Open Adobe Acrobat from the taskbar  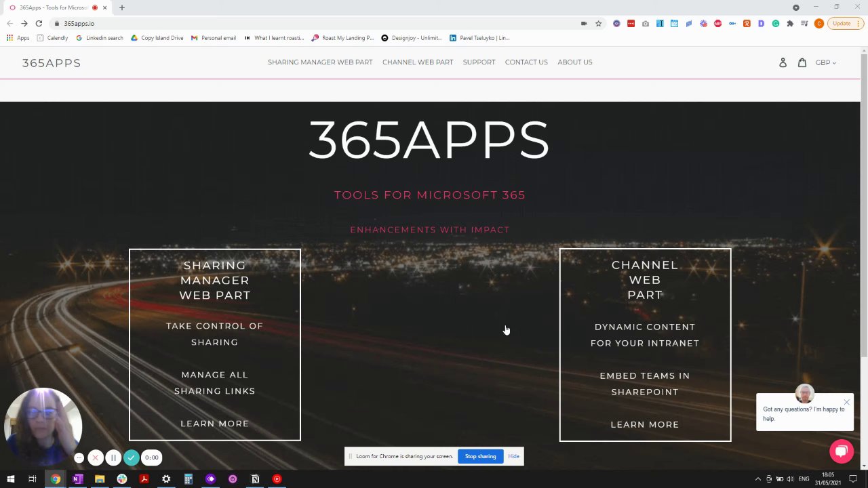[144, 479]
